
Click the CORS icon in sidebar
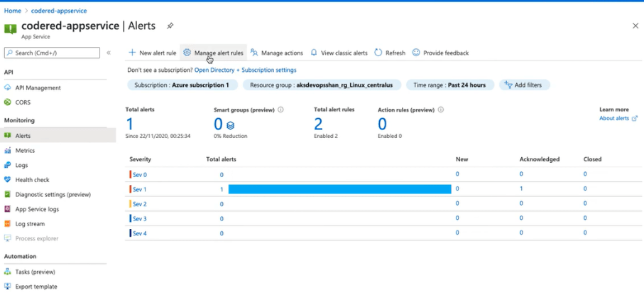(7, 102)
